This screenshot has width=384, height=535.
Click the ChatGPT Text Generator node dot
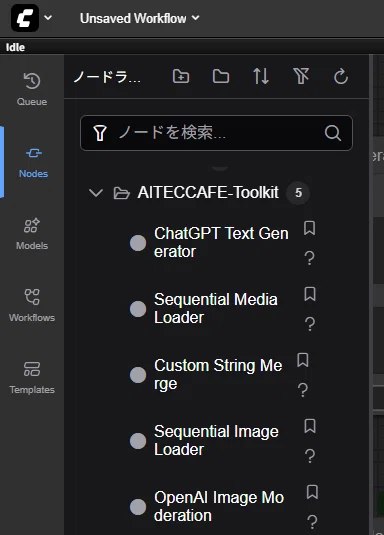[138, 243]
